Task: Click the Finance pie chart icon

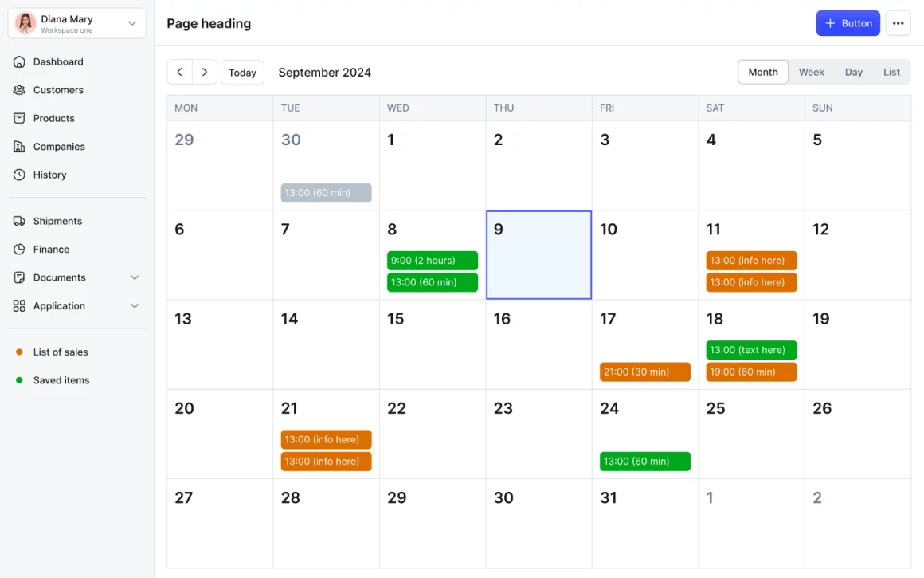Action: [x=20, y=250]
